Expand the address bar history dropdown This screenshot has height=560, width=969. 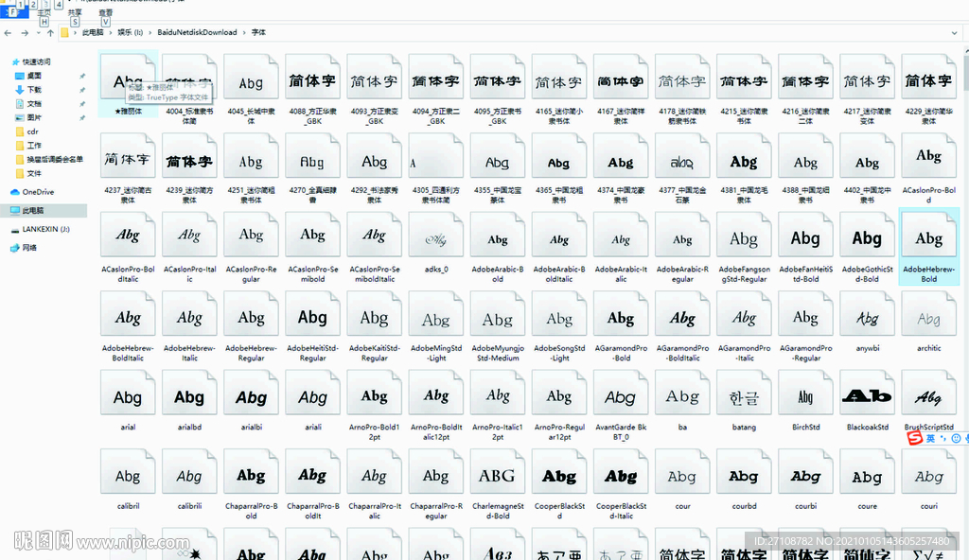(954, 33)
